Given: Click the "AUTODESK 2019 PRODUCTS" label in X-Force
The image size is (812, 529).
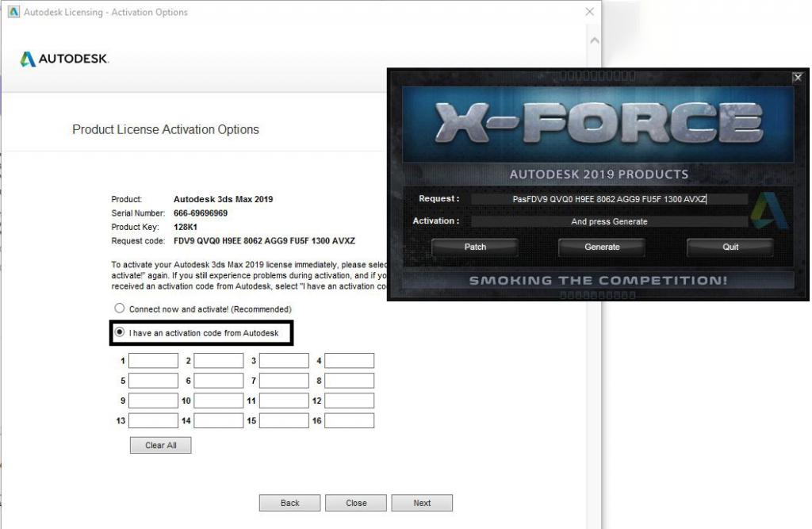Looking at the screenshot, I should [x=599, y=174].
